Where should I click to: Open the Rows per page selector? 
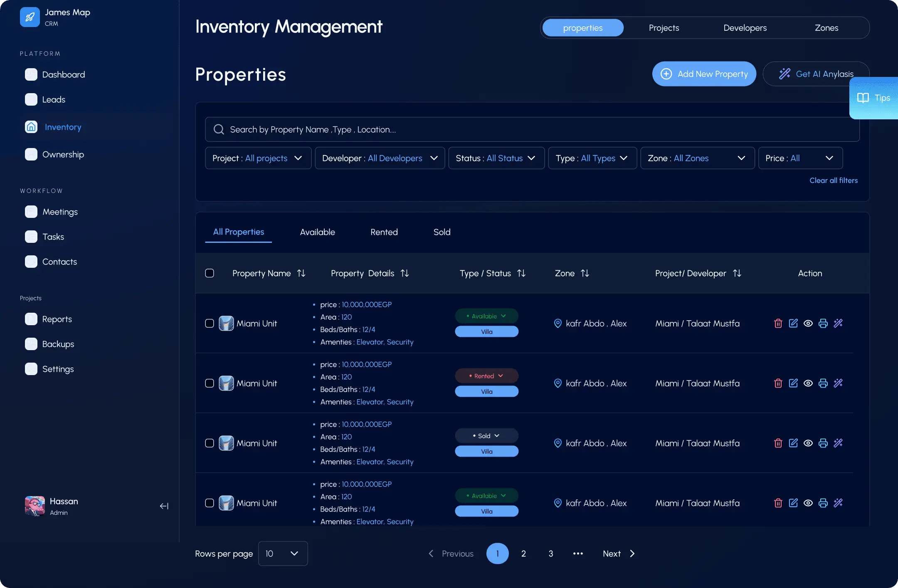coord(283,553)
